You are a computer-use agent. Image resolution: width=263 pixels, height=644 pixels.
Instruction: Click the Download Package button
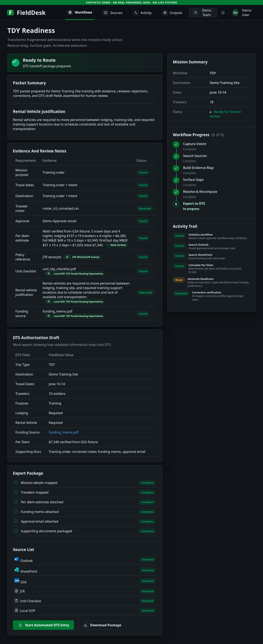tap(102, 625)
